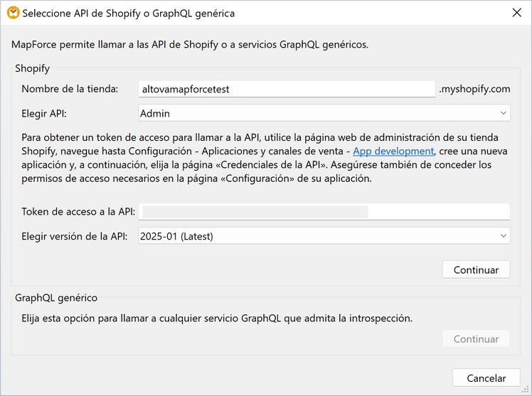Click the GraphQL genérico group heading
The image size is (532, 396).
pyautogui.click(x=56, y=298)
